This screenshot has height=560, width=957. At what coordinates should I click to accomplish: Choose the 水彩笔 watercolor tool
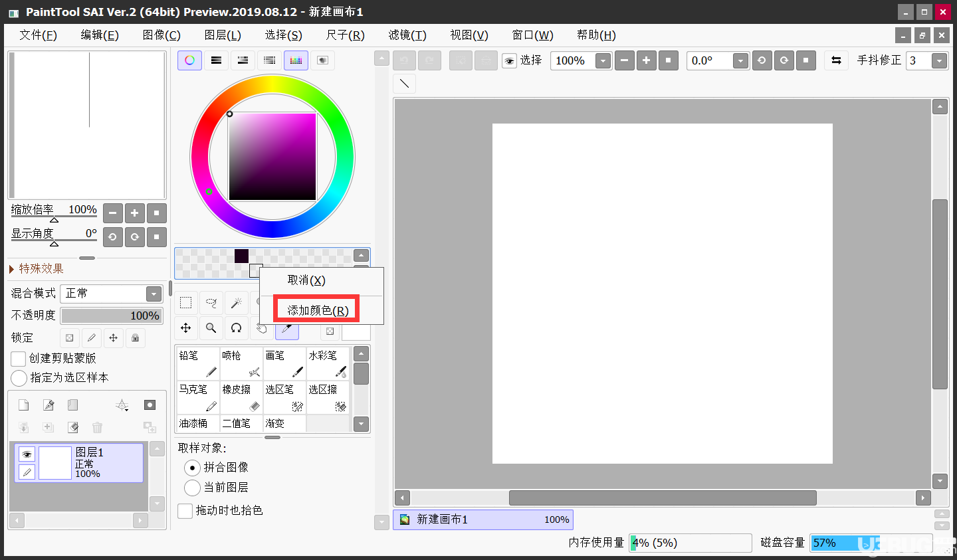[x=328, y=363]
